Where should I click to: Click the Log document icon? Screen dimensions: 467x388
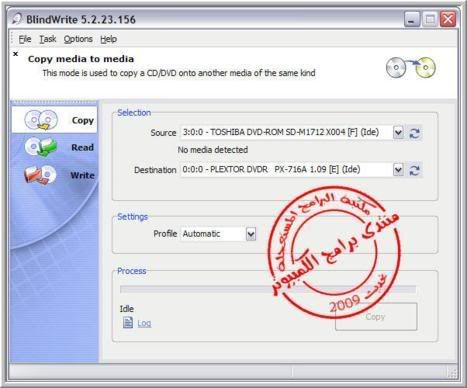(128, 322)
